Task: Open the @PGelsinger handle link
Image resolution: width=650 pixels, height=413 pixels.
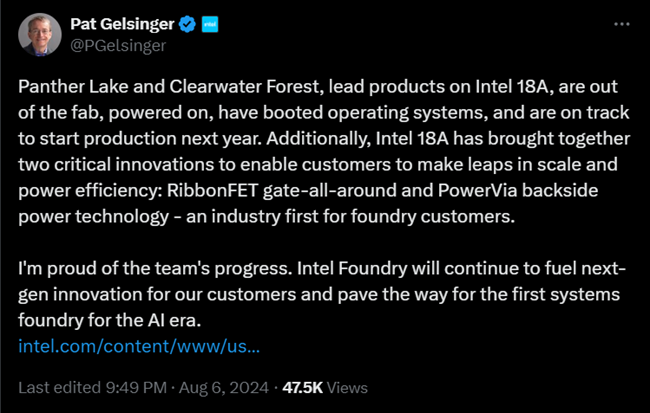Action: pos(116,44)
